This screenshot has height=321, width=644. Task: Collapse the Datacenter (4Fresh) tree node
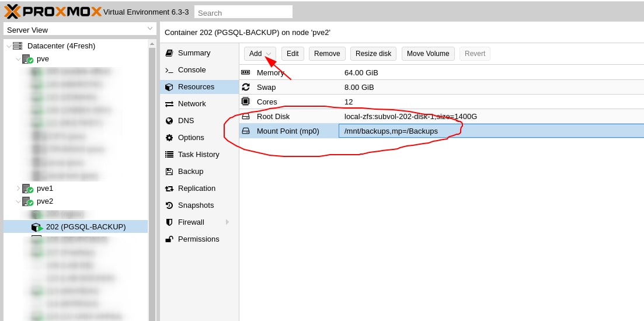pyautogui.click(x=9, y=46)
